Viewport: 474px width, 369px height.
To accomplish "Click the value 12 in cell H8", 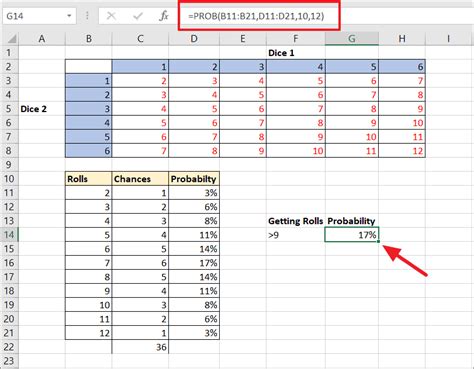I will [402, 151].
